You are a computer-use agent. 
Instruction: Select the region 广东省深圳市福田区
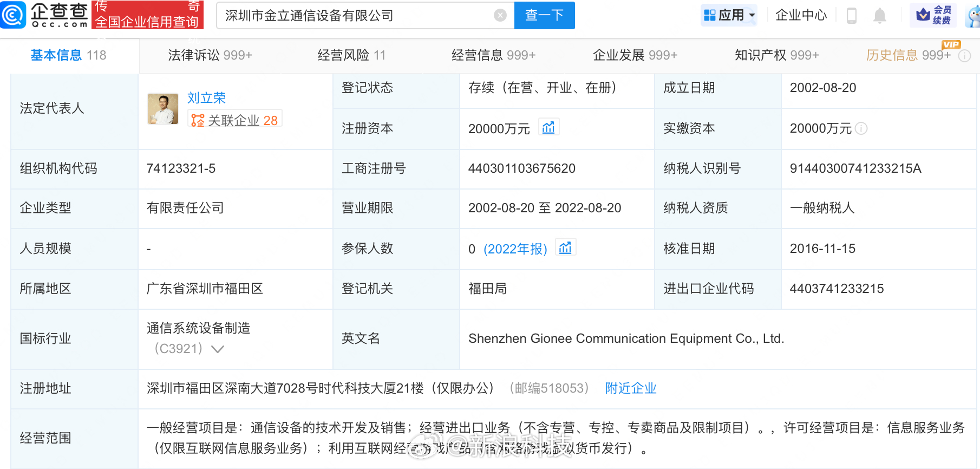[205, 289]
